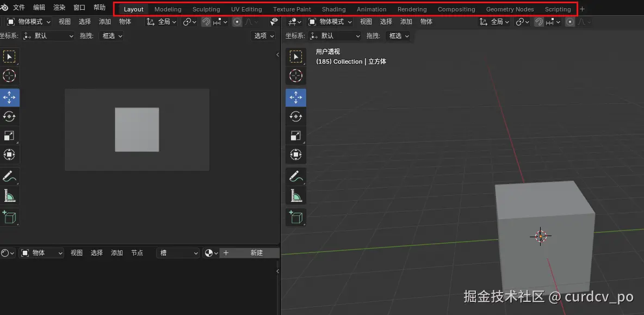Click selectability and visibility icon in left header
This screenshot has height=315, width=644.
(274, 21)
